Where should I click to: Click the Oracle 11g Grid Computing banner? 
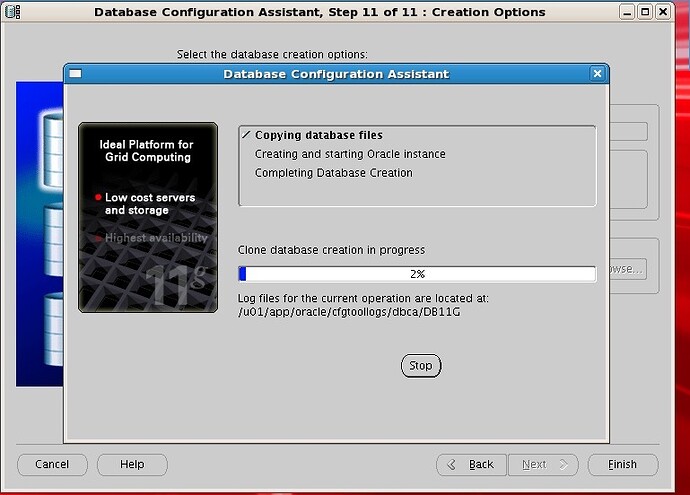pos(148,217)
